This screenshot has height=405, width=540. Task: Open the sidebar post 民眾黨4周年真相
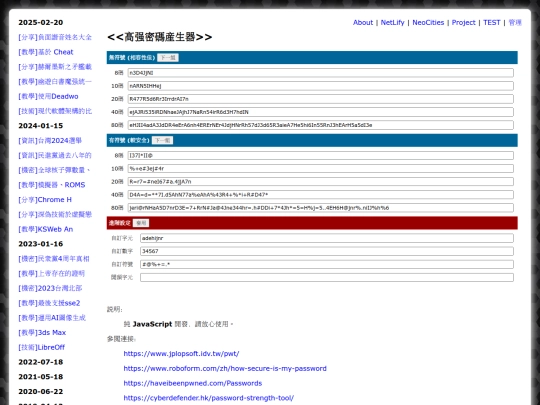pyautogui.click(x=54, y=259)
